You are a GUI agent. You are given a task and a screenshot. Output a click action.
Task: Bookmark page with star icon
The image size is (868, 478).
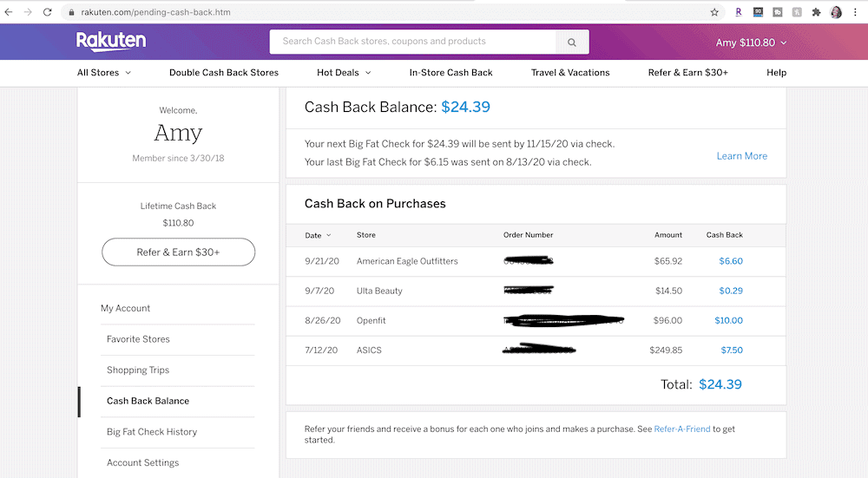(714, 11)
